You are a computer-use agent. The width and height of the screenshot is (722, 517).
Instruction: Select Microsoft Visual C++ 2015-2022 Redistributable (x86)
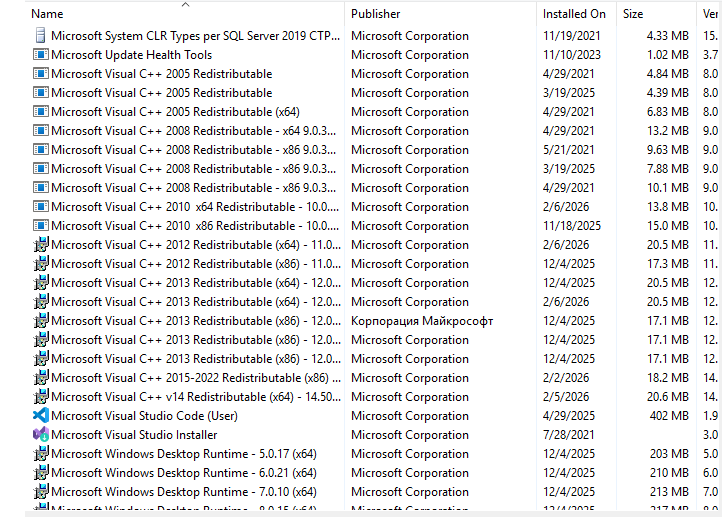(190, 378)
